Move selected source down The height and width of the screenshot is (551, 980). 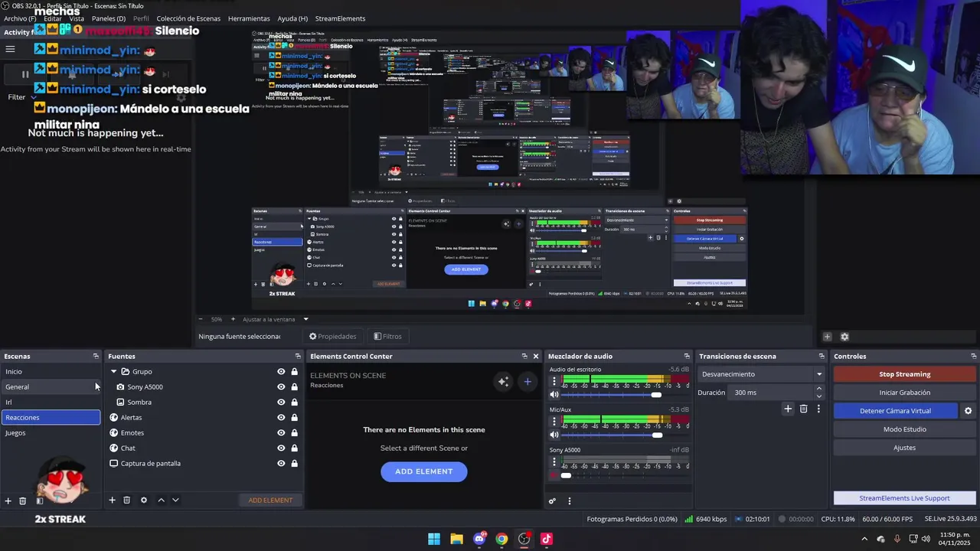(175, 500)
